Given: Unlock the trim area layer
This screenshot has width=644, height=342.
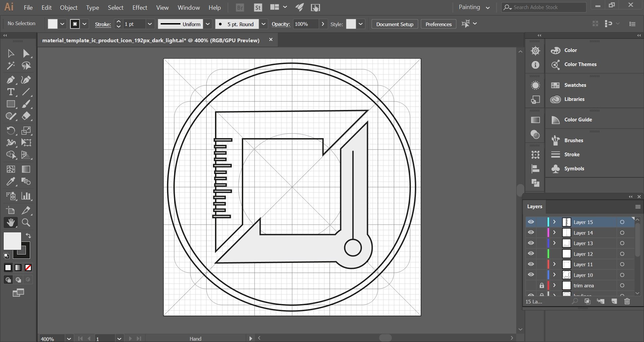Looking at the screenshot, I should point(541,286).
